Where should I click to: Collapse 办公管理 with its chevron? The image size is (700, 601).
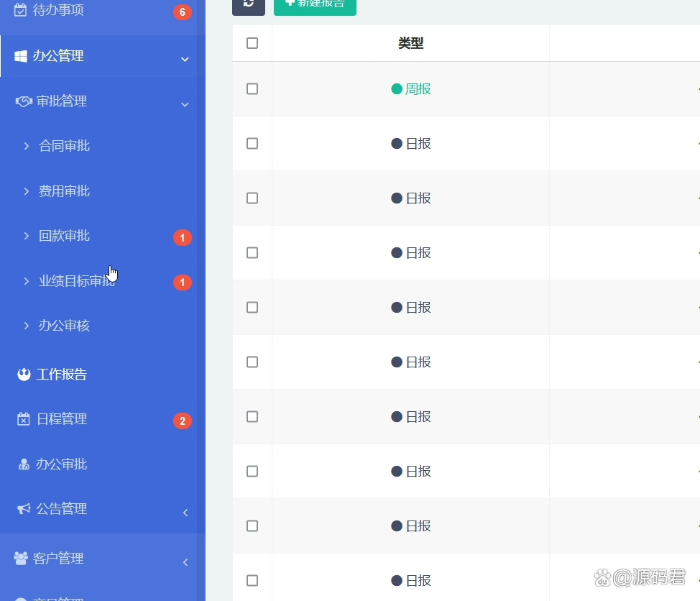click(185, 59)
